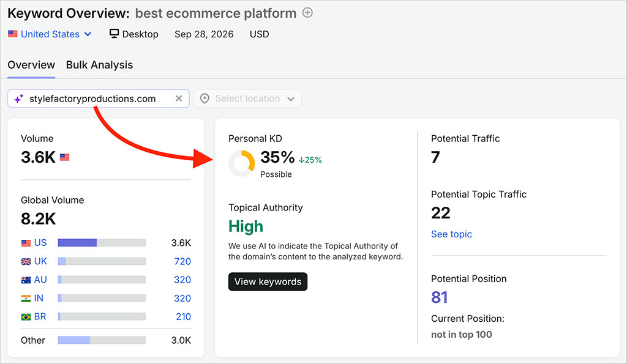Open the Select location dropdown
The height and width of the screenshot is (364, 627).
click(x=247, y=98)
